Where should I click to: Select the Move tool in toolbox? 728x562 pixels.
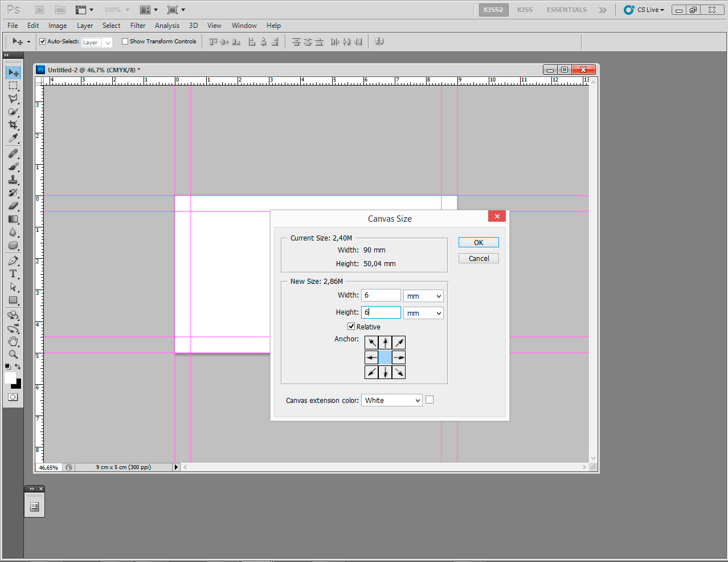click(x=13, y=73)
